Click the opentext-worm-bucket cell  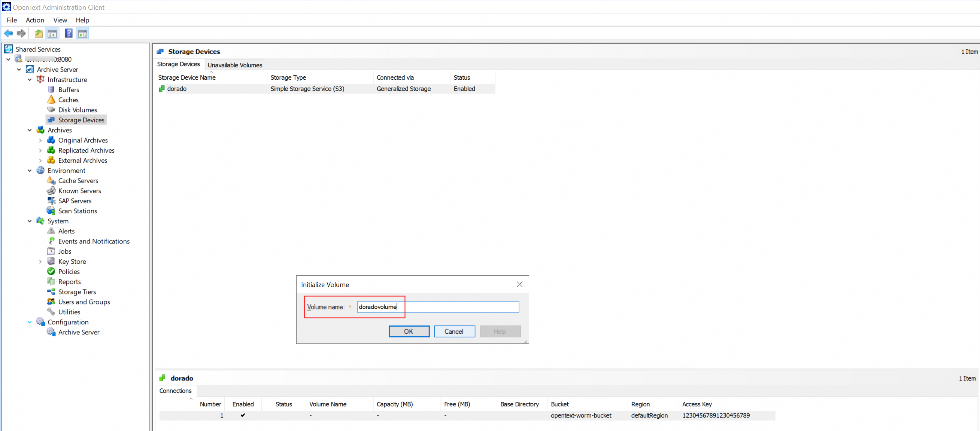point(581,415)
